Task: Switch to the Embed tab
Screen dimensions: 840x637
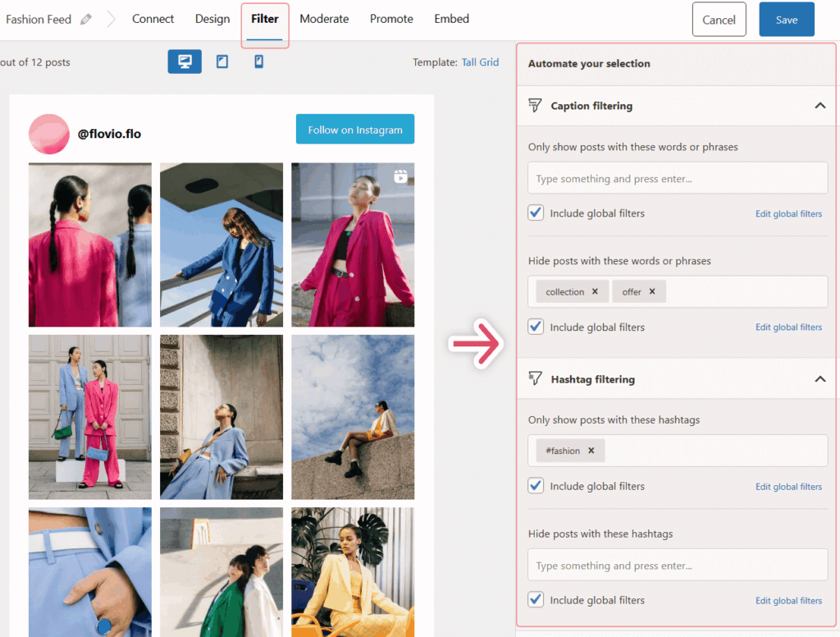Action: (452, 19)
